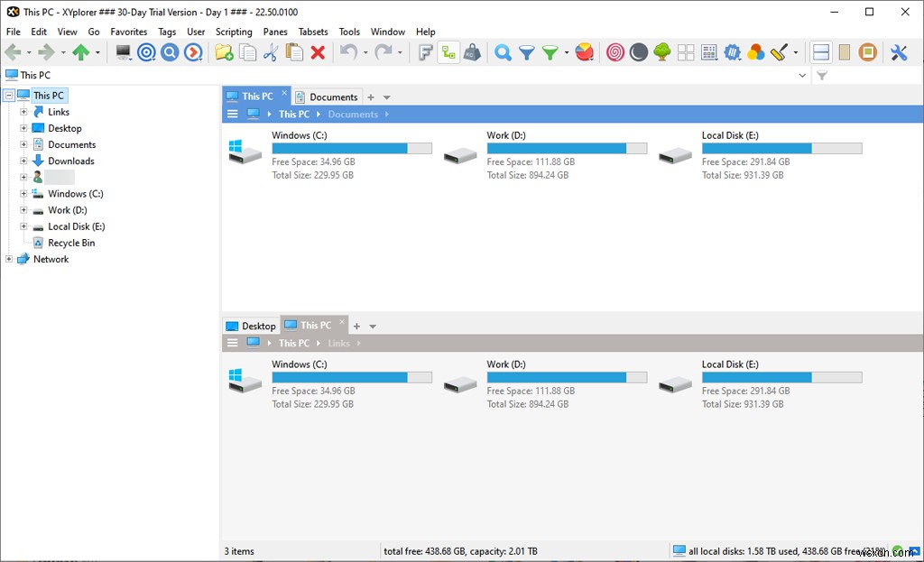
Task: Toggle the dual pane layout icon
Action: 820,52
